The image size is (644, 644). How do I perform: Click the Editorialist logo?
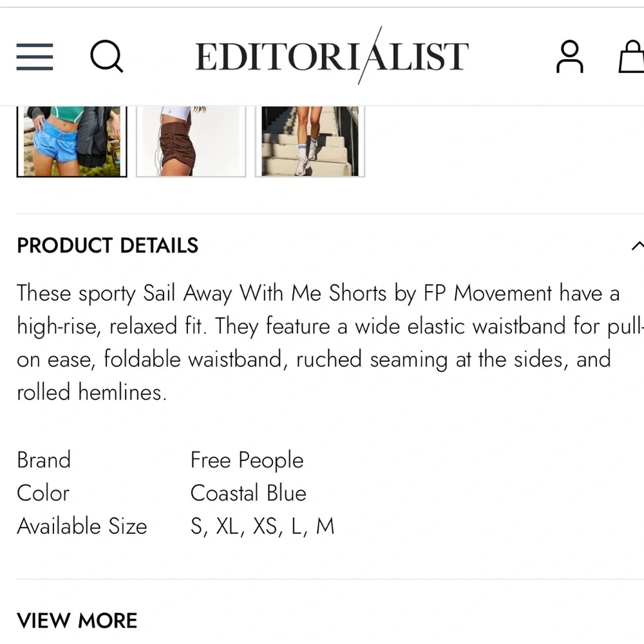pyautogui.click(x=332, y=55)
